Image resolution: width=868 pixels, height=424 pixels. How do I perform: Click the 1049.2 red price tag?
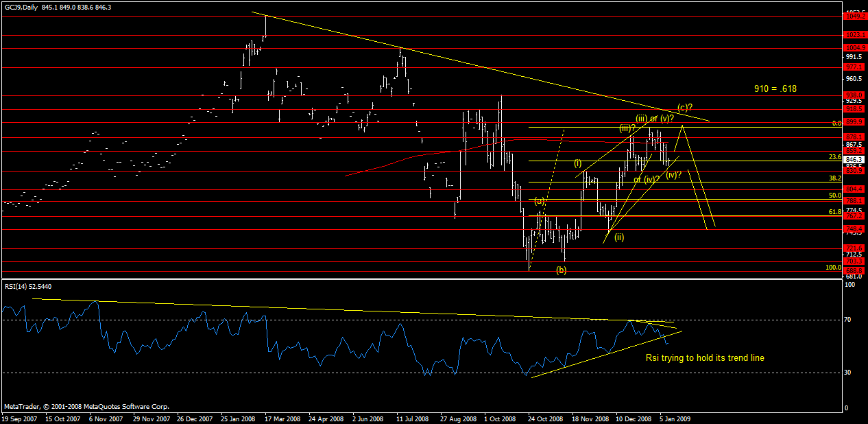[854, 16]
